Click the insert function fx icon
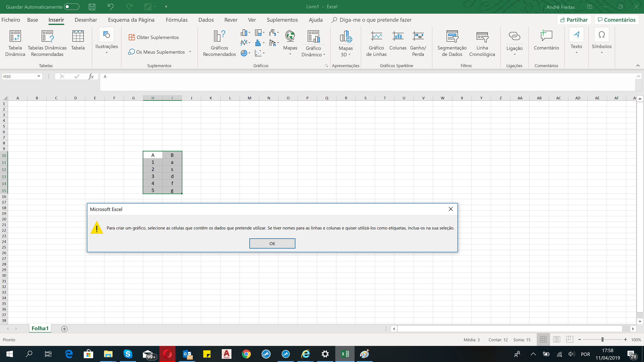Screen dimensions: 644x362 click(91, 76)
